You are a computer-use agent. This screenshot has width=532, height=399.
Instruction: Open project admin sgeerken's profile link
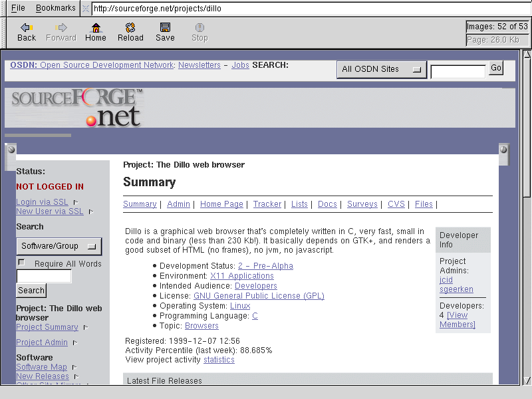pos(456,289)
